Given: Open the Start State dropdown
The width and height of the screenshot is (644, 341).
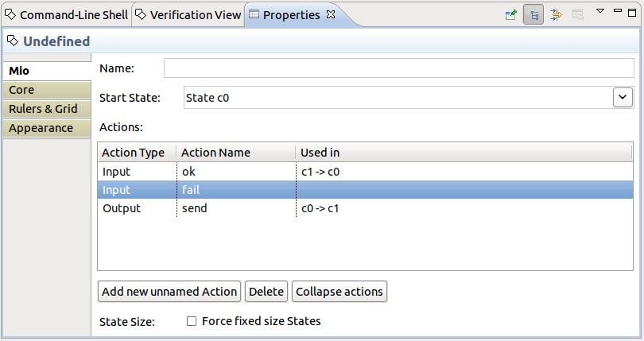Looking at the screenshot, I should click(x=622, y=97).
